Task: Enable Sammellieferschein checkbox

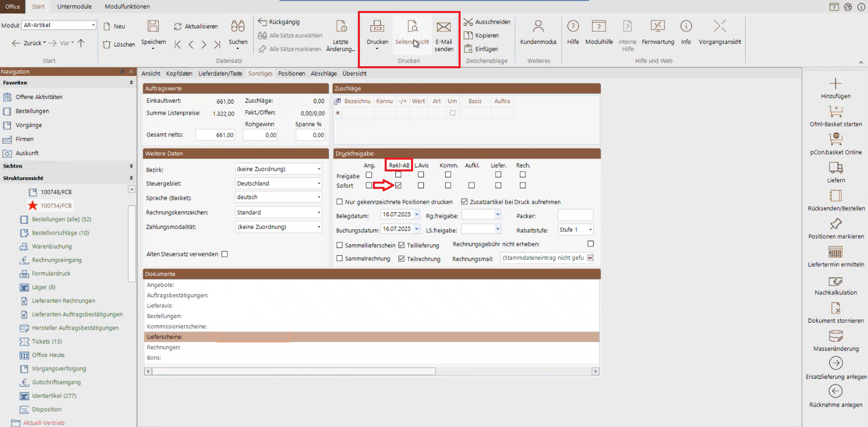Action: [340, 245]
